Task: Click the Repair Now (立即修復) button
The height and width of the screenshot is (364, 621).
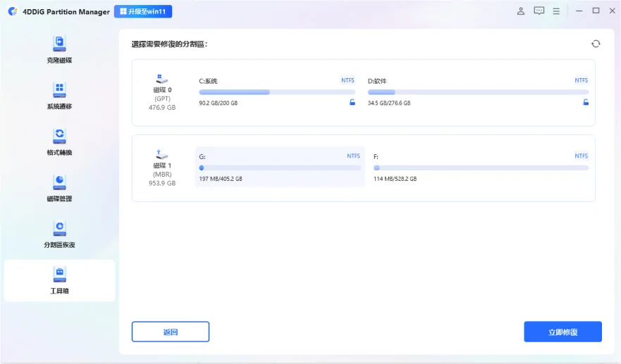Action: pos(562,332)
